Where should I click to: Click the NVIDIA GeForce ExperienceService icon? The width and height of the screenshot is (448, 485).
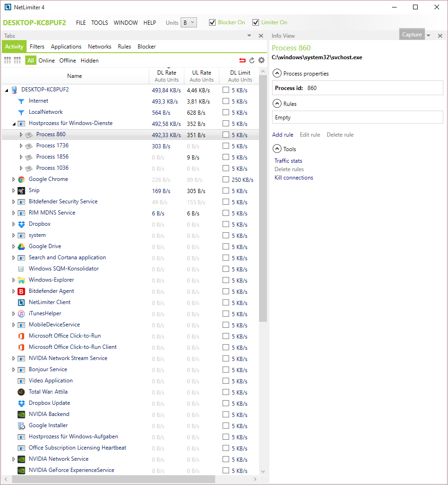(x=21, y=471)
